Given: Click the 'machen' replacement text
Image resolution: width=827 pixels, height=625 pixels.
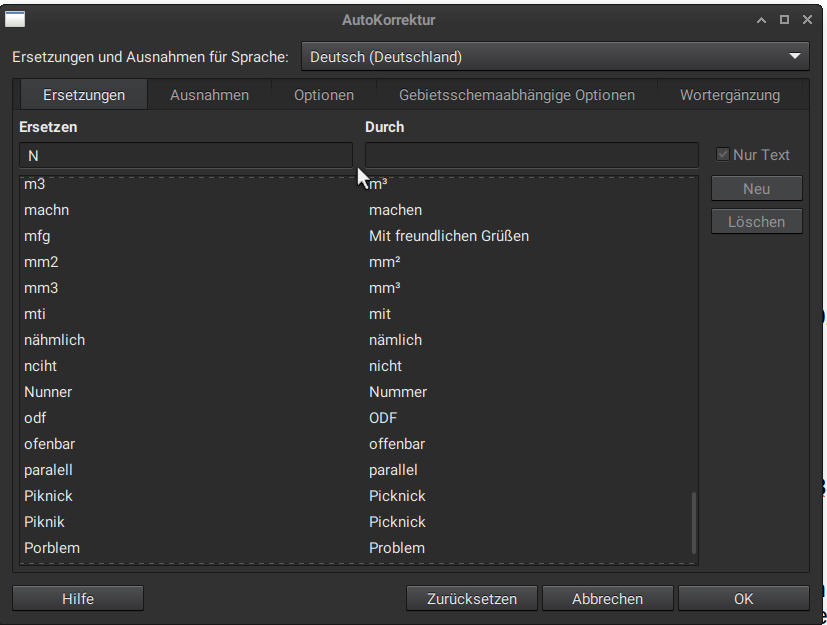Looking at the screenshot, I should click(396, 210).
